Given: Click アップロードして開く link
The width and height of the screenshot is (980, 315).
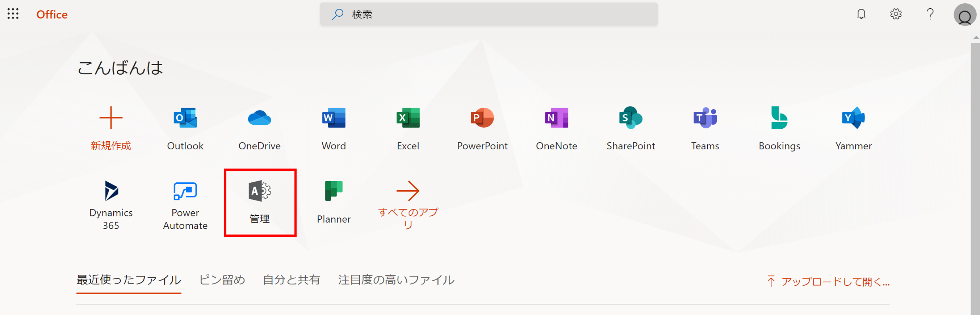Looking at the screenshot, I should coord(828,282).
